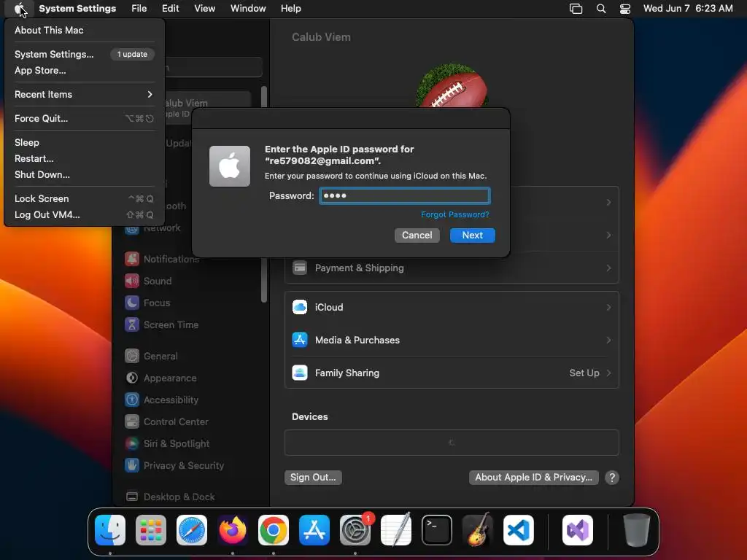Image resolution: width=747 pixels, height=560 pixels.
Task: Choose Log Out VM4… menu item
Action: pos(84,214)
